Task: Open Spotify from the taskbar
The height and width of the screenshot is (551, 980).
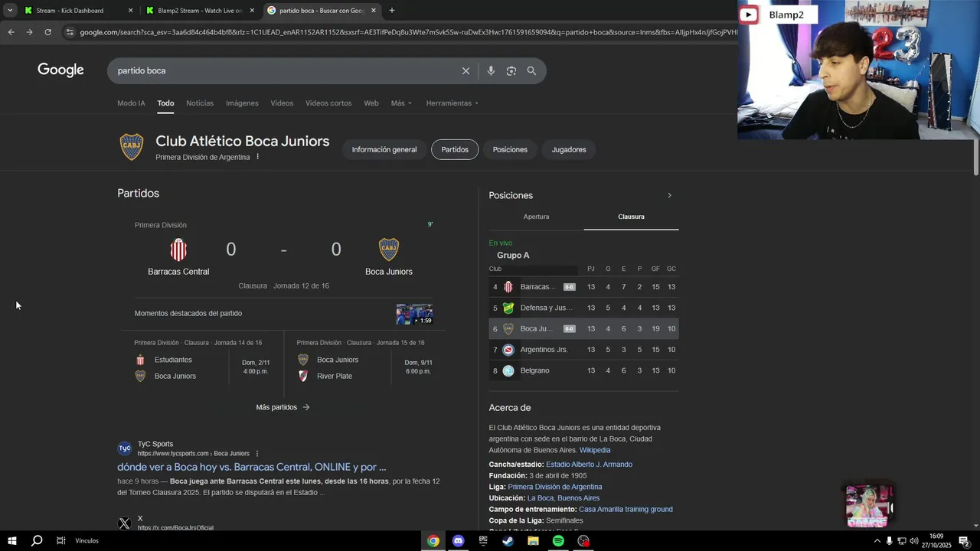Action: point(558,541)
